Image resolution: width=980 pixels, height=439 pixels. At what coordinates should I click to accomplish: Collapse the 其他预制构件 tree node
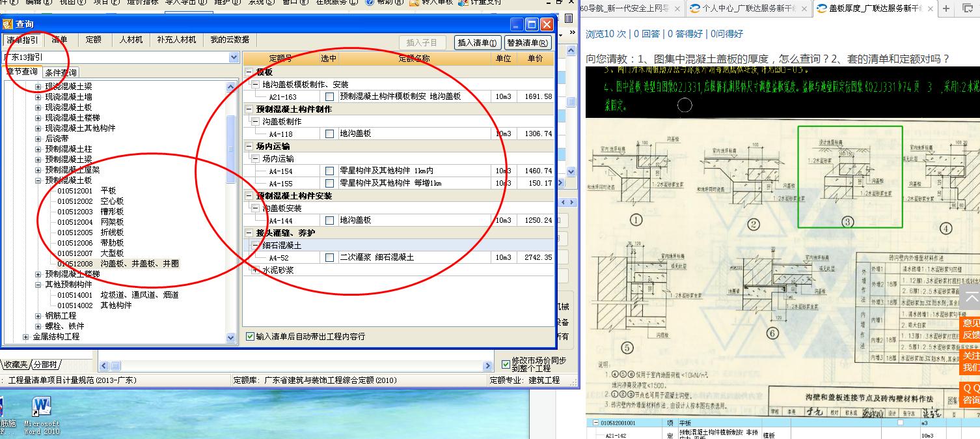(x=38, y=285)
